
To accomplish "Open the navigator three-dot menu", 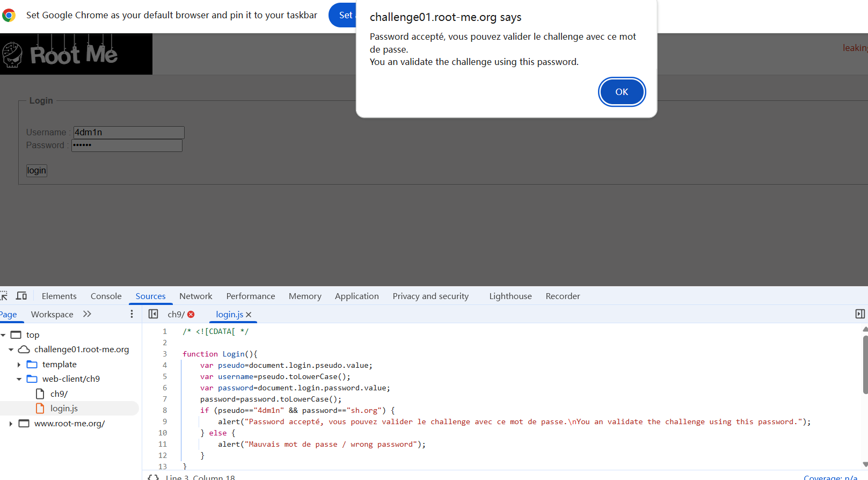I will (132, 314).
